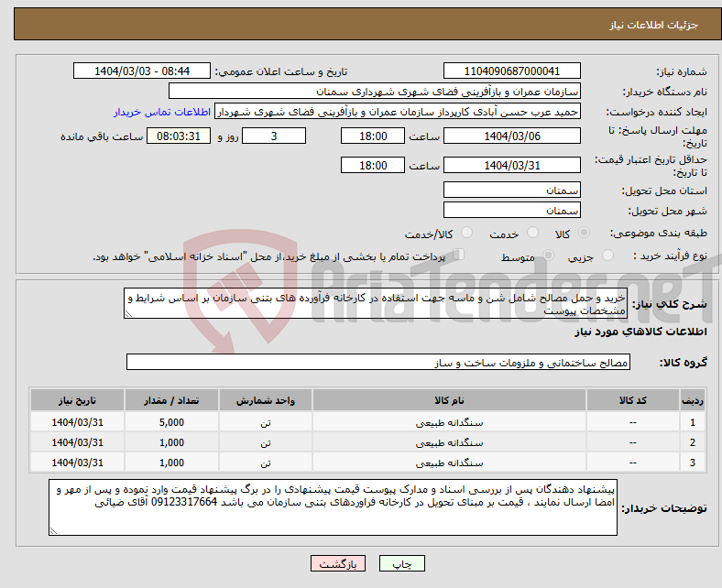The width and height of the screenshot is (722, 588).
Task: Click the نام کالا column header
Action: [x=449, y=400]
